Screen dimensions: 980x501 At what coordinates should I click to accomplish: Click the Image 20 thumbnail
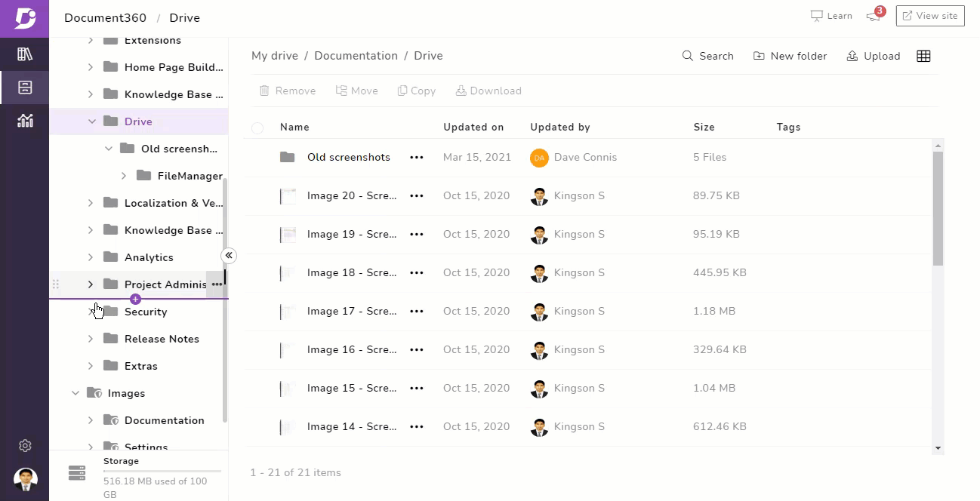pyautogui.click(x=288, y=196)
